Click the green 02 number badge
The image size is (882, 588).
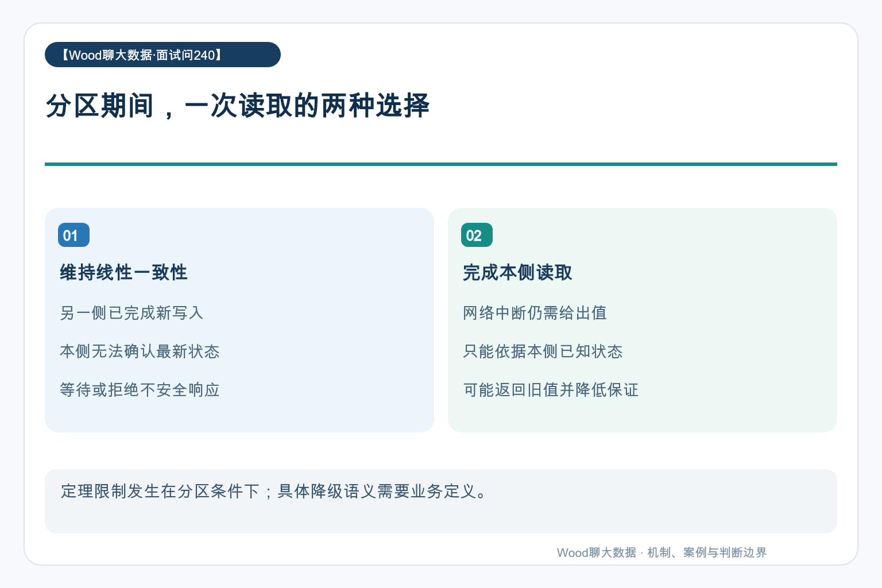click(x=477, y=235)
